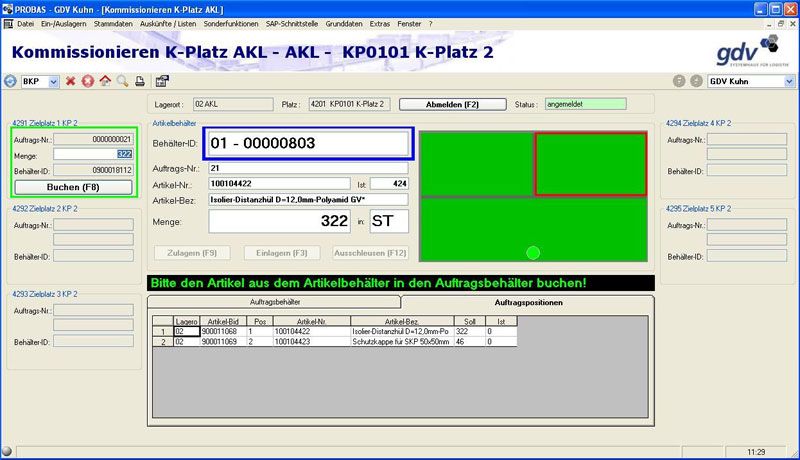Click the home icon in toolbar
Image resolution: width=800 pixels, height=460 pixels.
105,81
